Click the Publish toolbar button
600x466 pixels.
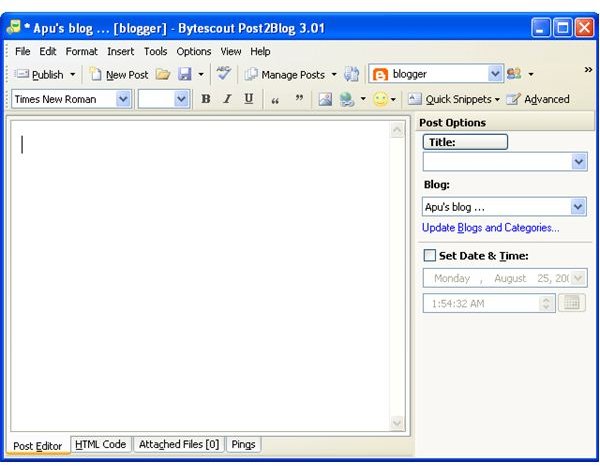tap(38, 74)
